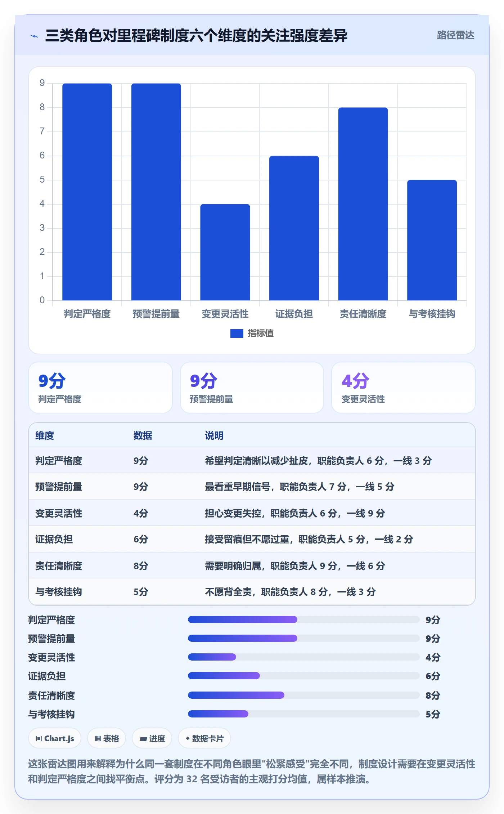Click the 路径雷达 label in header
504x814 pixels.
coord(455,35)
